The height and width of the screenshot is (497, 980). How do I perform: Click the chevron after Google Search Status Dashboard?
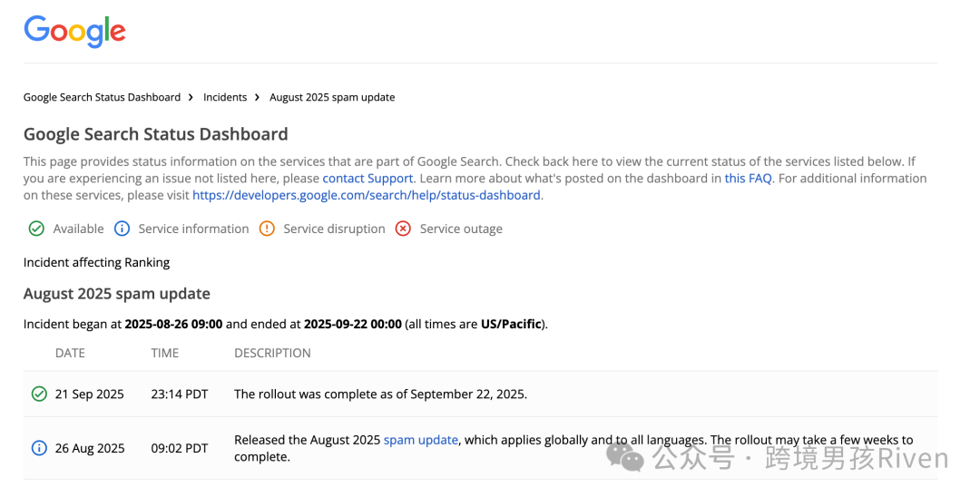pyautogui.click(x=191, y=97)
